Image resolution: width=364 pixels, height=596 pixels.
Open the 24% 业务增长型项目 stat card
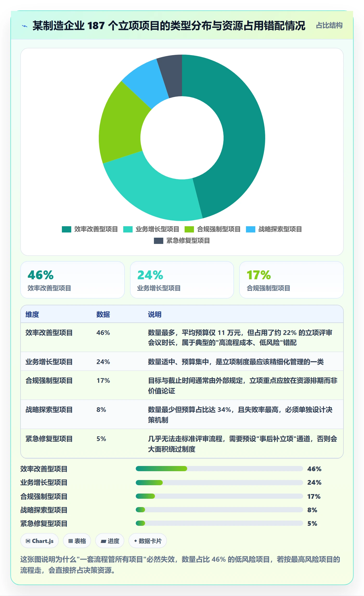tap(182, 280)
